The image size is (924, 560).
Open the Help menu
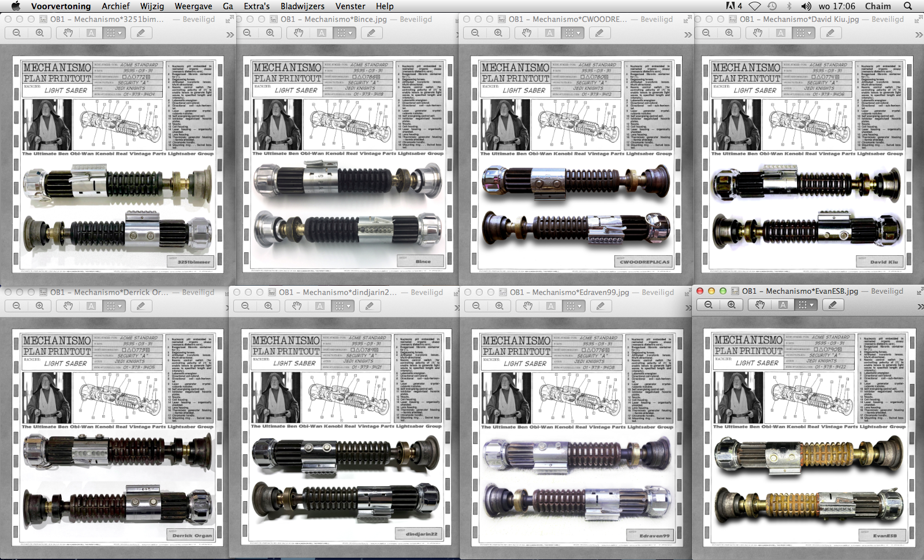pos(385,6)
